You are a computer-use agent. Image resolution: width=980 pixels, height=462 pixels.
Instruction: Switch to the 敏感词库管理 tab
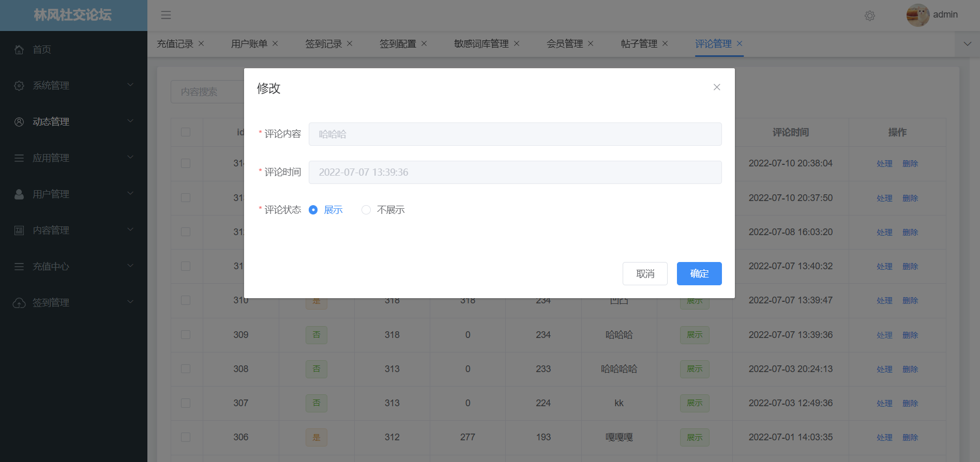(x=481, y=44)
